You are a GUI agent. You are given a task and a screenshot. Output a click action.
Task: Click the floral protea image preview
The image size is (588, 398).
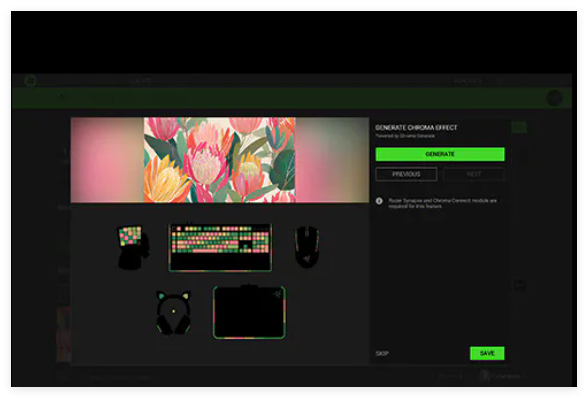220,160
